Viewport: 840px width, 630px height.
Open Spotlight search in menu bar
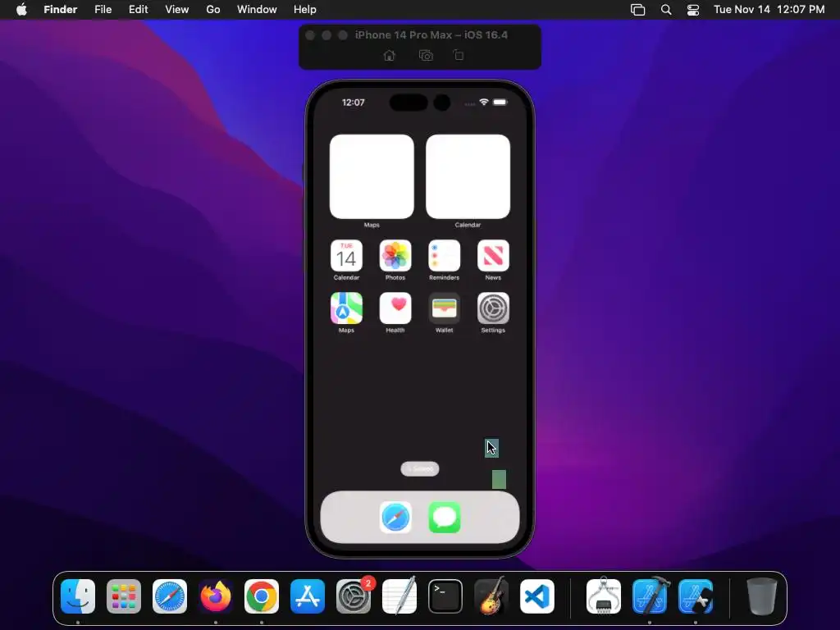tap(666, 9)
